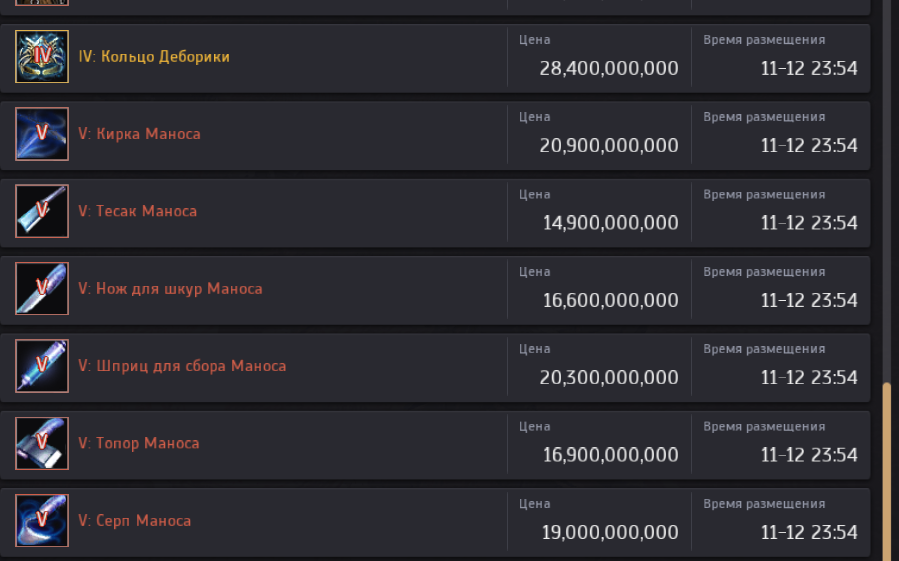Click the Кирка Маноса pickaxe icon

(x=42, y=134)
